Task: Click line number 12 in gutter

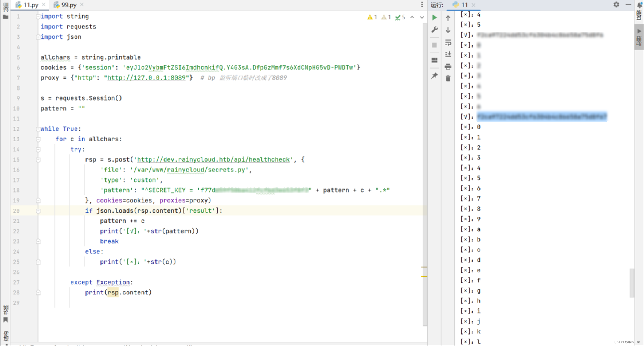Action: click(x=16, y=129)
